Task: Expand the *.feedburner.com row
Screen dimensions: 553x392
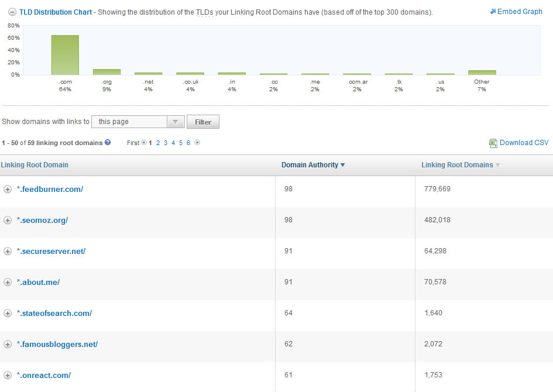Action: point(8,189)
